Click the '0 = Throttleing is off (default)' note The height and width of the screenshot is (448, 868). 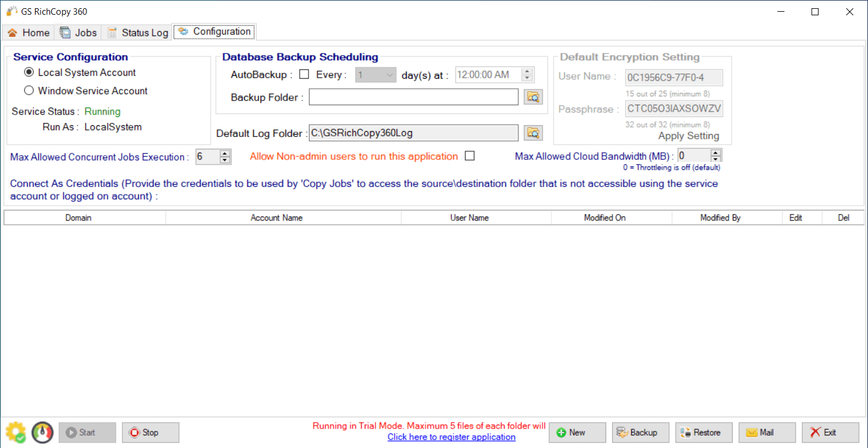pyautogui.click(x=671, y=168)
